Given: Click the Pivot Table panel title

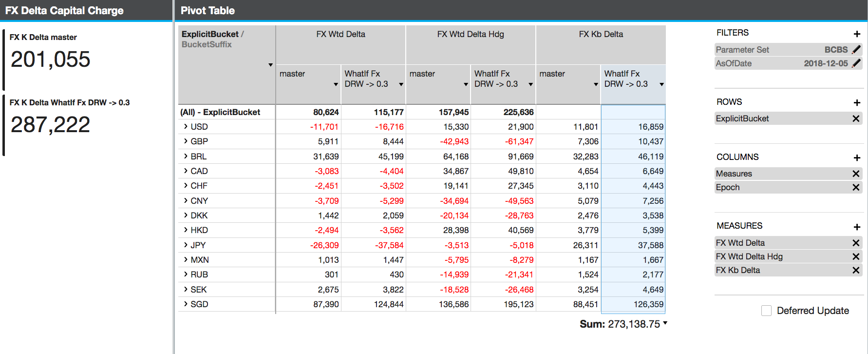Looking at the screenshot, I should pos(208,10).
